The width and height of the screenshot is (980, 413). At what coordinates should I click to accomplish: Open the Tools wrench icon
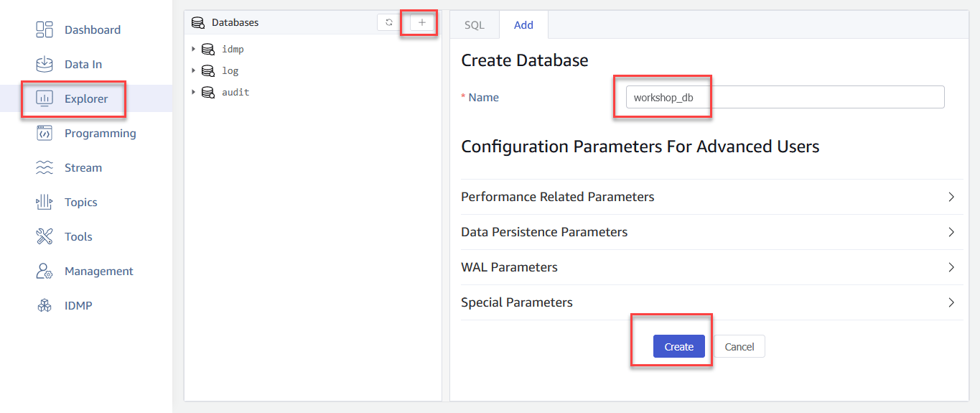tap(45, 236)
